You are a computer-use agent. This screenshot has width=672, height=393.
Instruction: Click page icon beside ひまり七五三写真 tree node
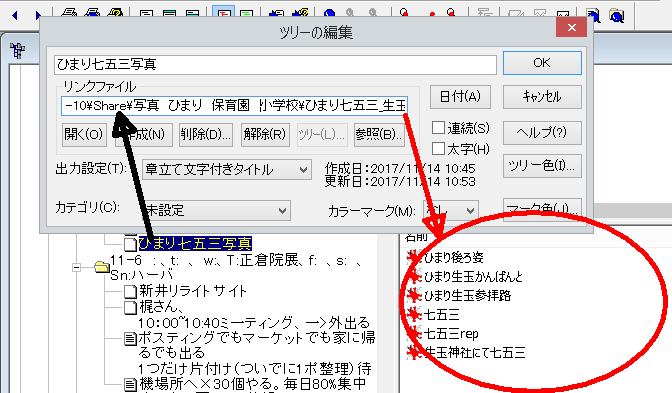click(x=130, y=244)
